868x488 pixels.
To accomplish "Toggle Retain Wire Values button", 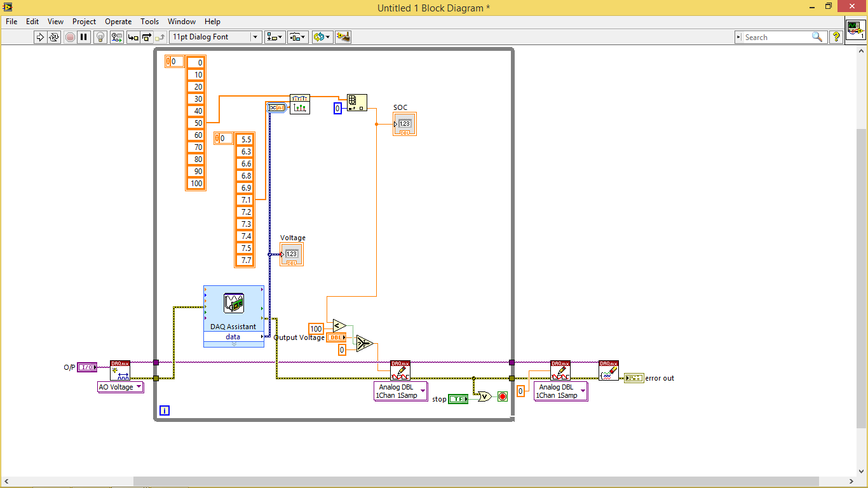I will 117,37.
